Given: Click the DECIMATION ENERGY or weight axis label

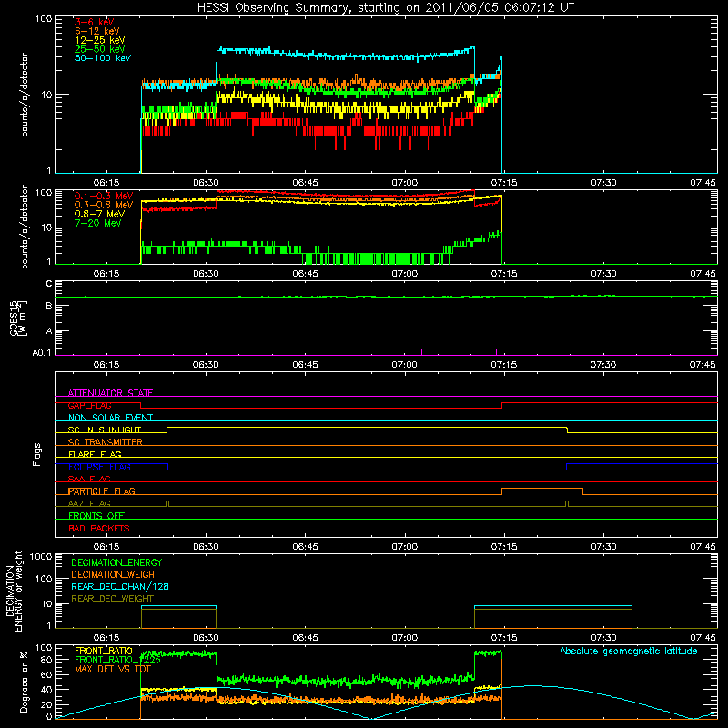Looking at the screenshot, I should [14, 591].
